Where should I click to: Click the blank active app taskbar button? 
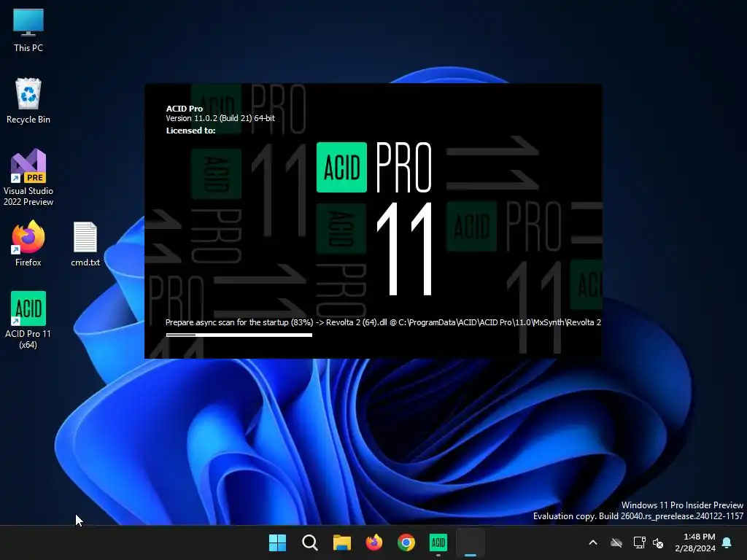coord(471,542)
